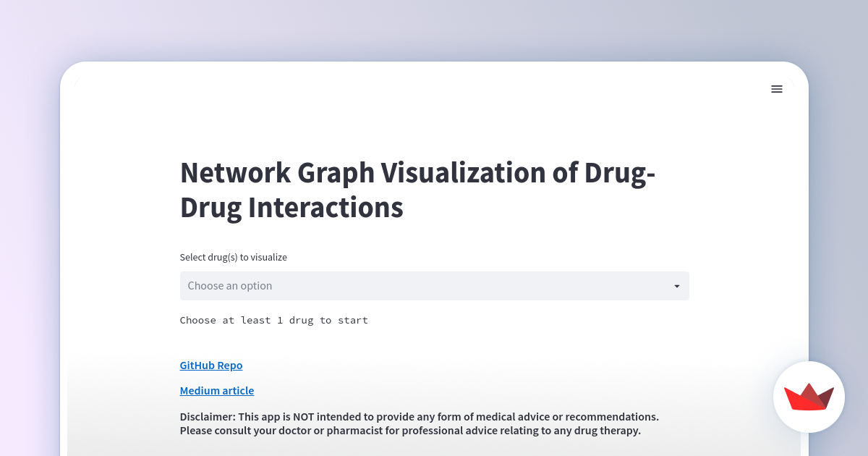Click the 'Made with Streamlit' crown emblem
The height and width of the screenshot is (456, 868).
click(x=809, y=397)
